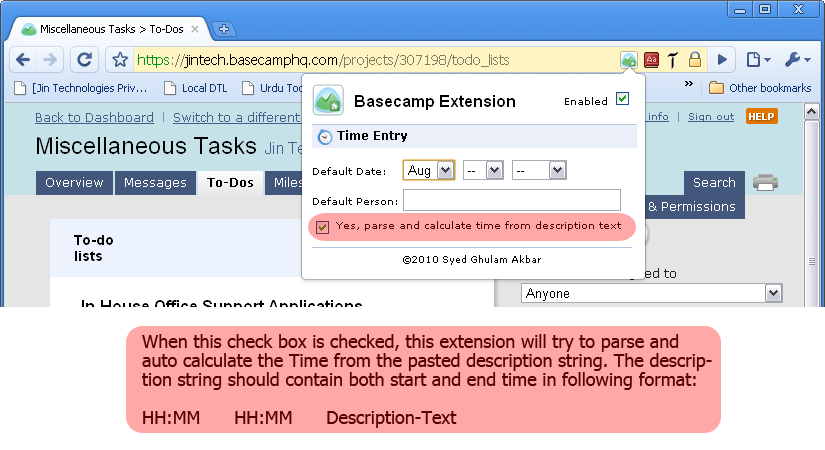
Task: Open the Milestones tab
Action: click(x=284, y=183)
